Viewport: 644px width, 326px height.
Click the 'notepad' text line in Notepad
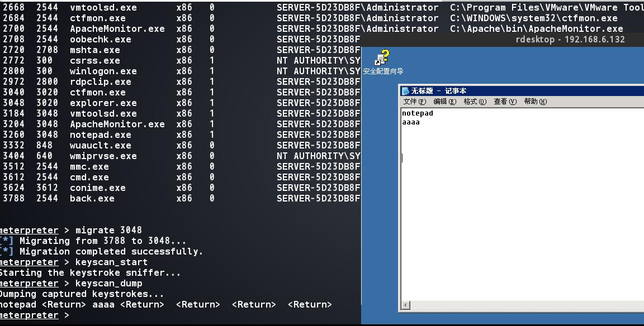417,113
